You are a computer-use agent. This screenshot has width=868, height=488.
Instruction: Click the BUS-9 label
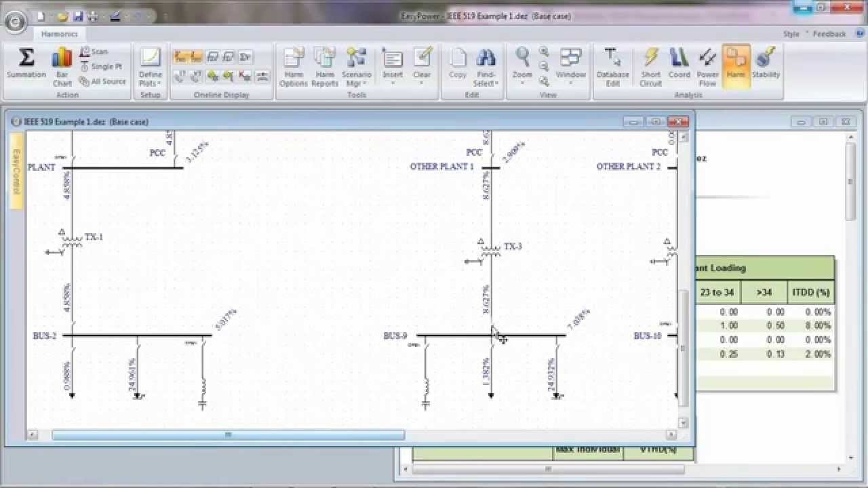pos(395,335)
